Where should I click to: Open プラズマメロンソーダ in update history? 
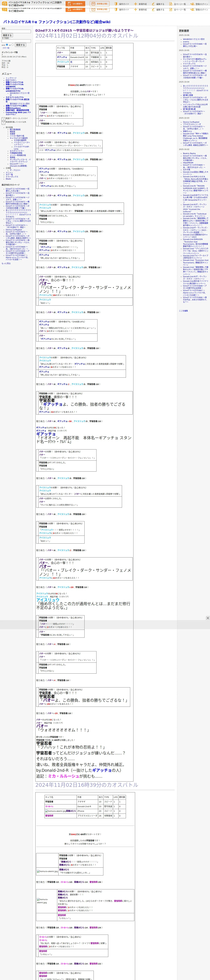point(192,124)
